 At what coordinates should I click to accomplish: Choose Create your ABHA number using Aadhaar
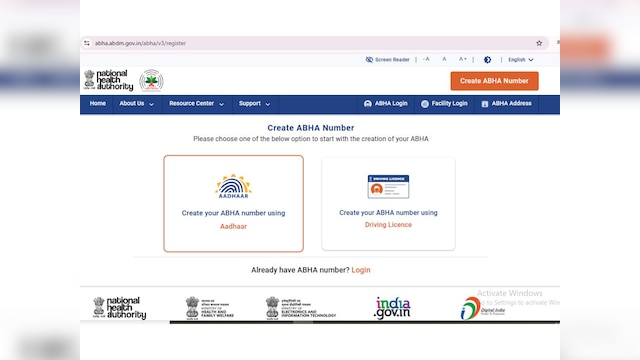233,203
